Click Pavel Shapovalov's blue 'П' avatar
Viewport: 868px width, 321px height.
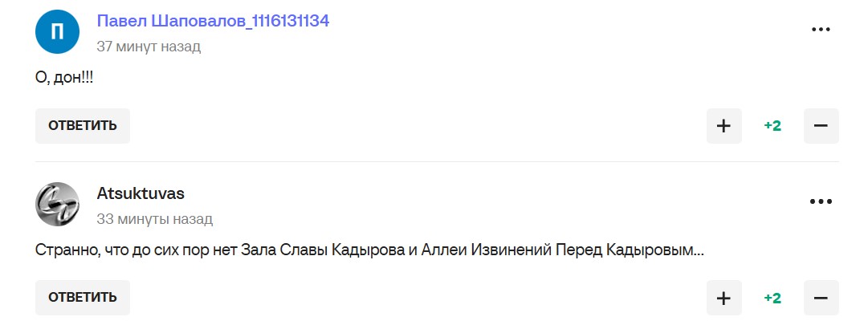click(57, 33)
